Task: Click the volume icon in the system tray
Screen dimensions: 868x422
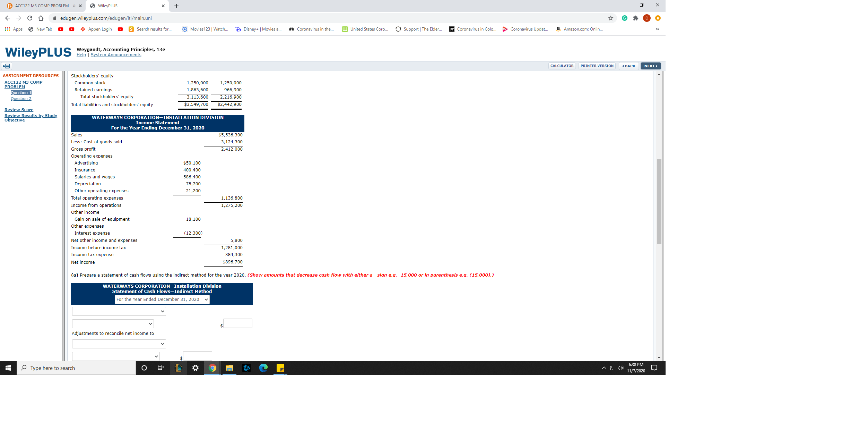Action: click(620, 368)
